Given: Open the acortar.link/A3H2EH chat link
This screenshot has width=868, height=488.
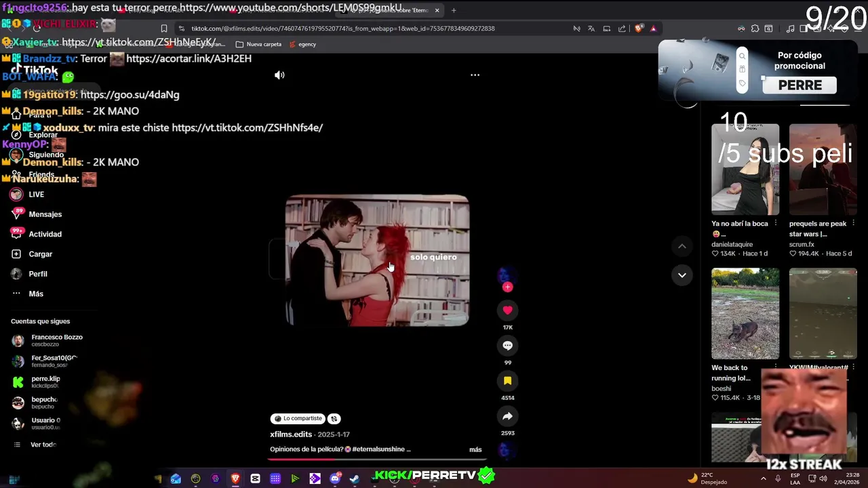Looking at the screenshot, I should coord(189,59).
